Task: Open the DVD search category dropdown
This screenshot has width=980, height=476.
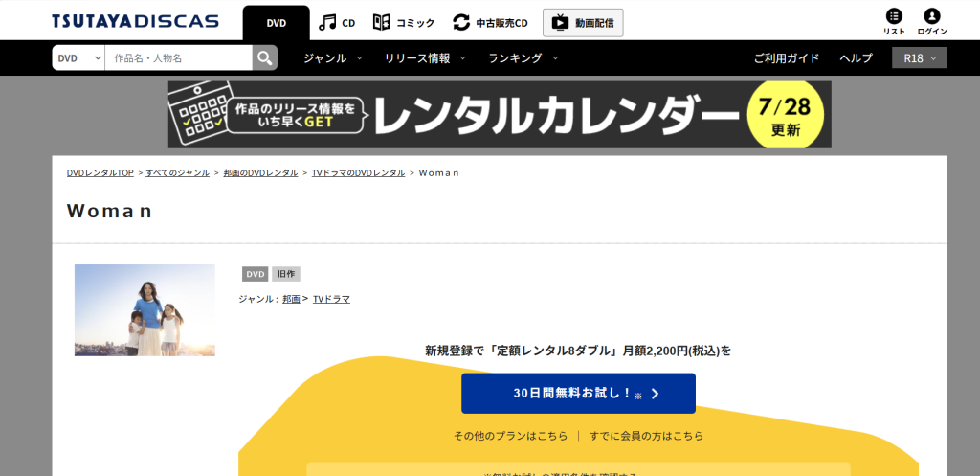Action: pyautogui.click(x=78, y=58)
